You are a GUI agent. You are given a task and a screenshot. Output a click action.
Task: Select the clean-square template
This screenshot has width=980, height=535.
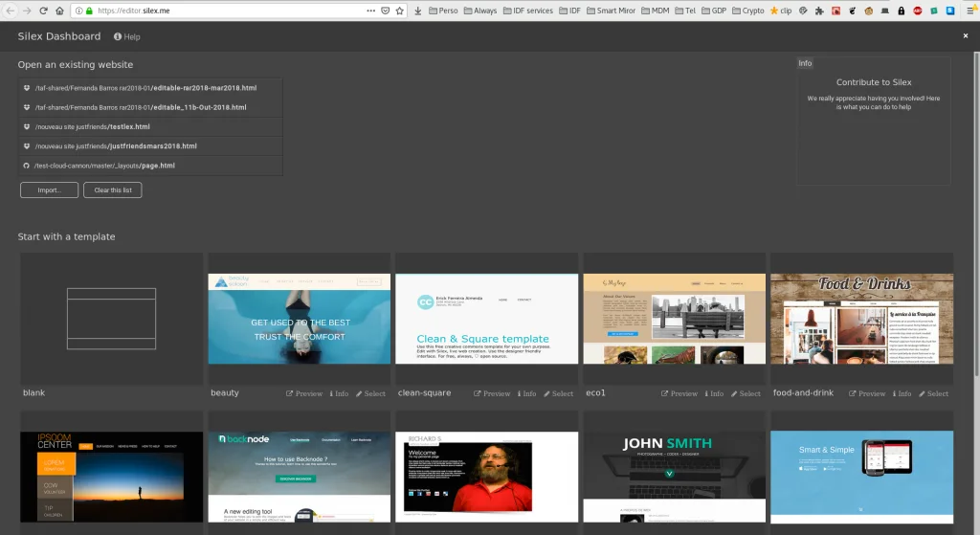point(558,393)
